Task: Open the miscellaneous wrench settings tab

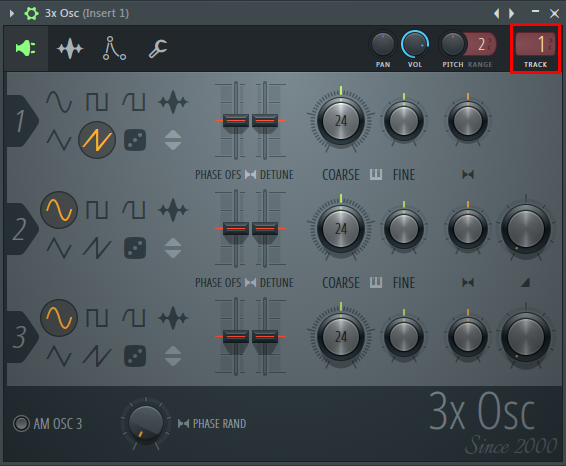Action: click(x=158, y=48)
